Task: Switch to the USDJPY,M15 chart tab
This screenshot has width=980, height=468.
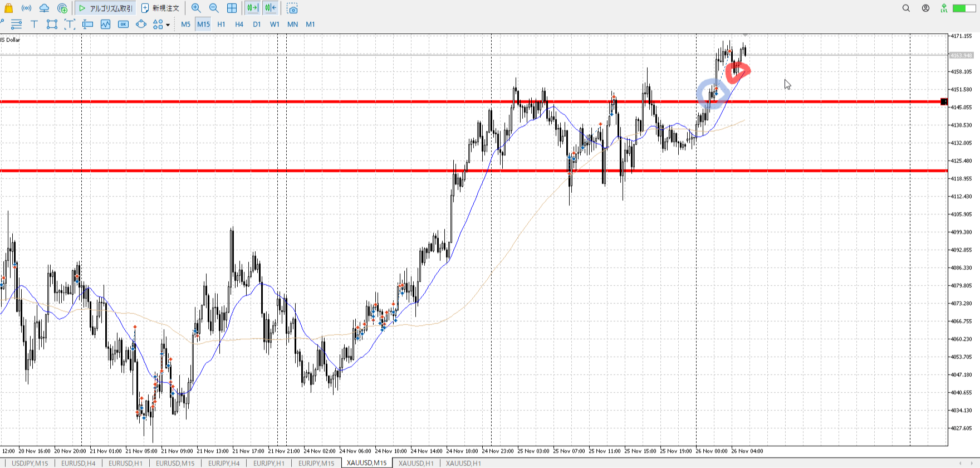Action: point(30,463)
